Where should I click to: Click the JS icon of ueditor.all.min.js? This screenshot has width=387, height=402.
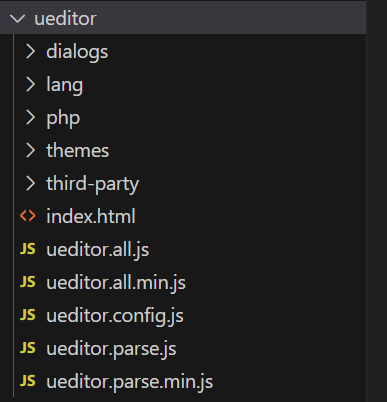coord(28,282)
